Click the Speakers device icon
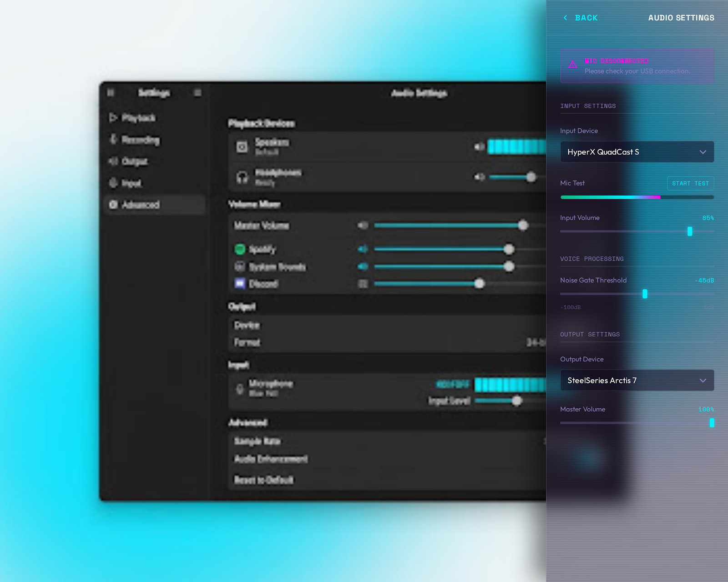Image resolution: width=728 pixels, height=582 pixels. click(242, 146)
